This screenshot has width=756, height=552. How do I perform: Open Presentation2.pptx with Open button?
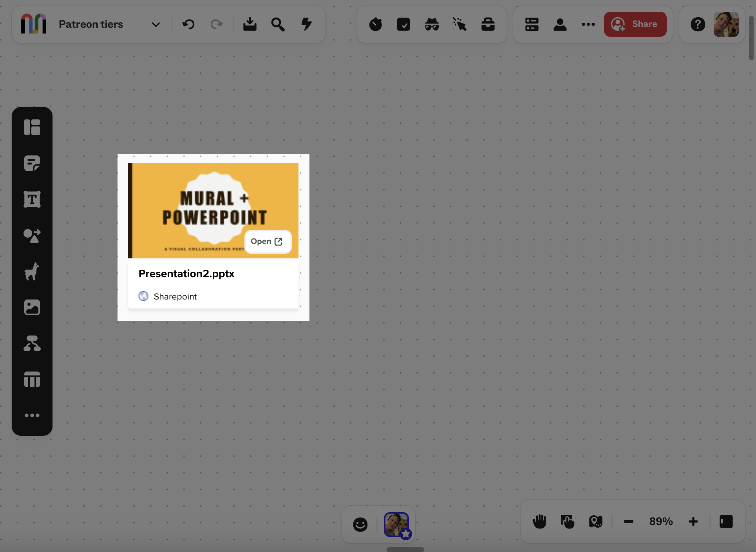pyautogui.click(x=268, y=242)
